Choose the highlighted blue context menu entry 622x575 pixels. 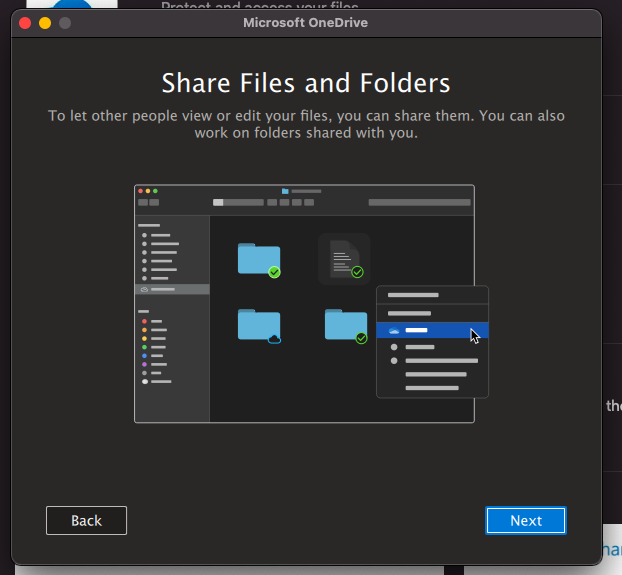pyautogui.click(x=432, y=330)
